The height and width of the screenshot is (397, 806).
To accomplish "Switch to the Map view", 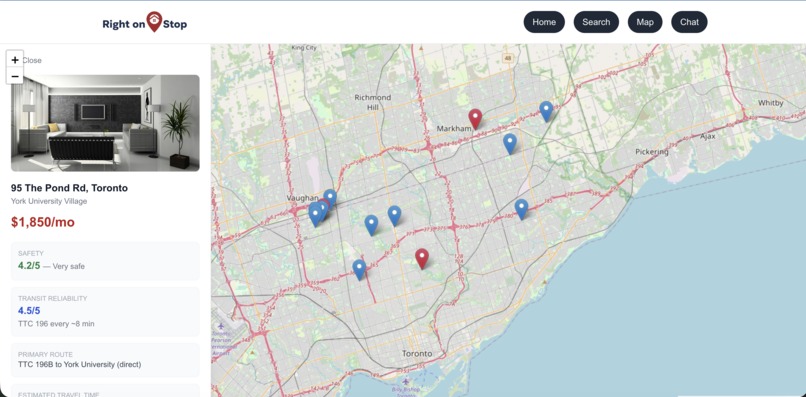I will point(645,22).
